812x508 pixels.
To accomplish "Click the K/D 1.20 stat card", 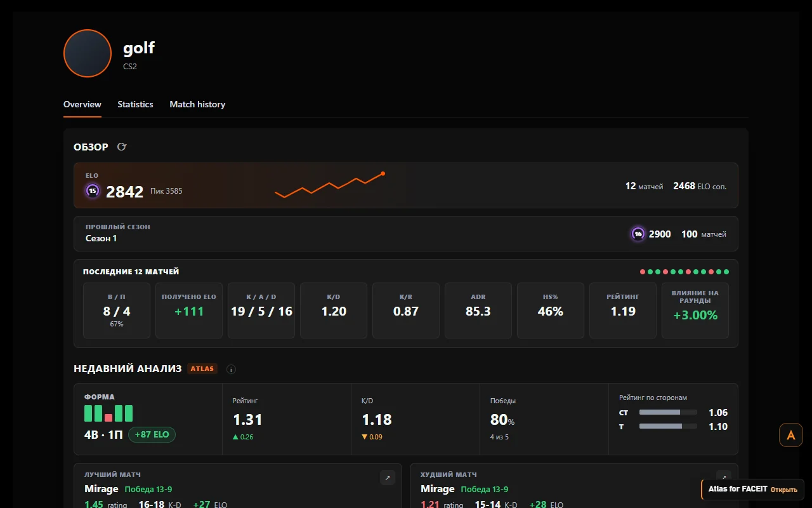I will click(334, 311).
